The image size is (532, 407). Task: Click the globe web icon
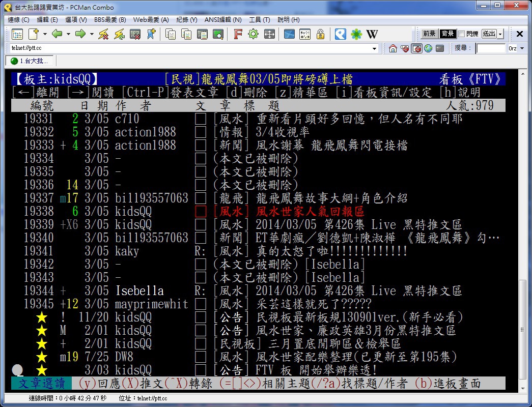[428, 48]
